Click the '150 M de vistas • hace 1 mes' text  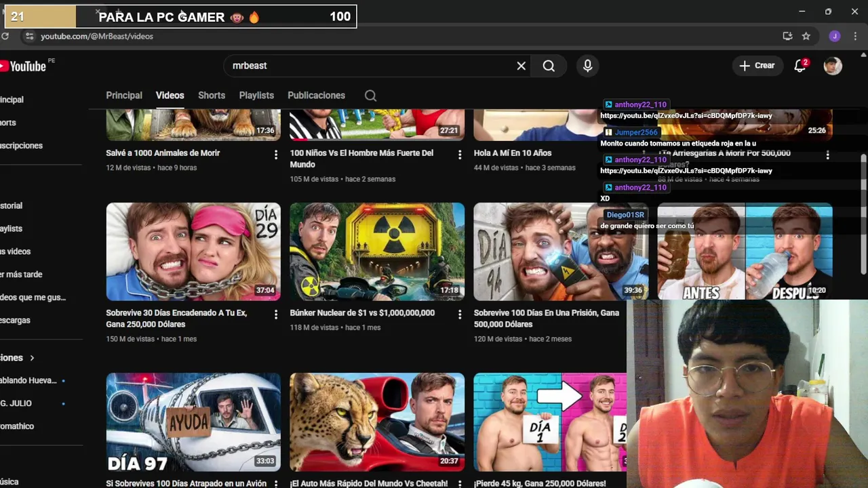click(x=151, y=339)
